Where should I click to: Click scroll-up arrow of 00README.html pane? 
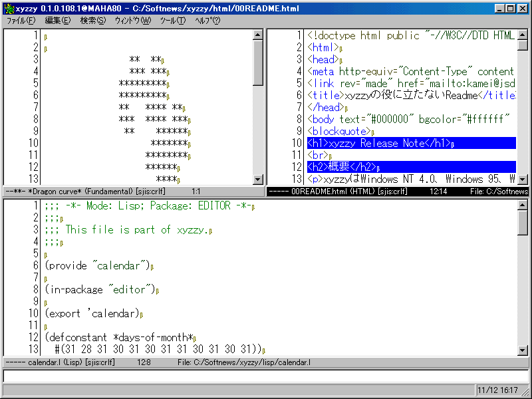(x=523, y=35)
